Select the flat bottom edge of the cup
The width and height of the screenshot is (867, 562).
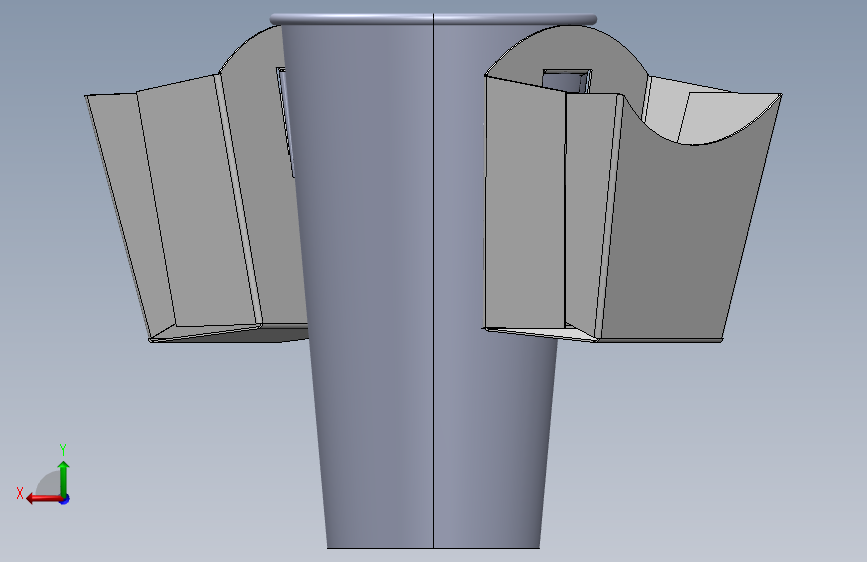point(433,548)
